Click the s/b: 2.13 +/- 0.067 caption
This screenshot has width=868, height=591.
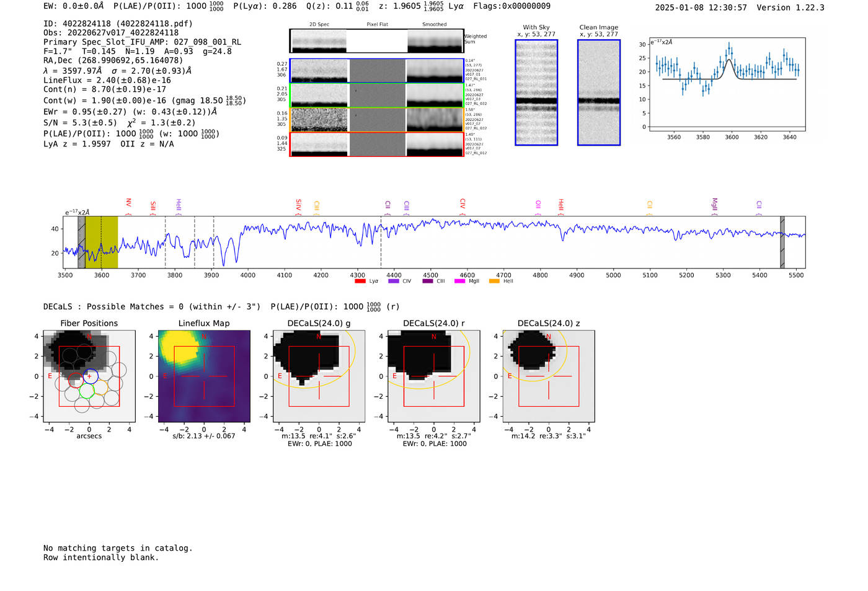click(204, 436)
